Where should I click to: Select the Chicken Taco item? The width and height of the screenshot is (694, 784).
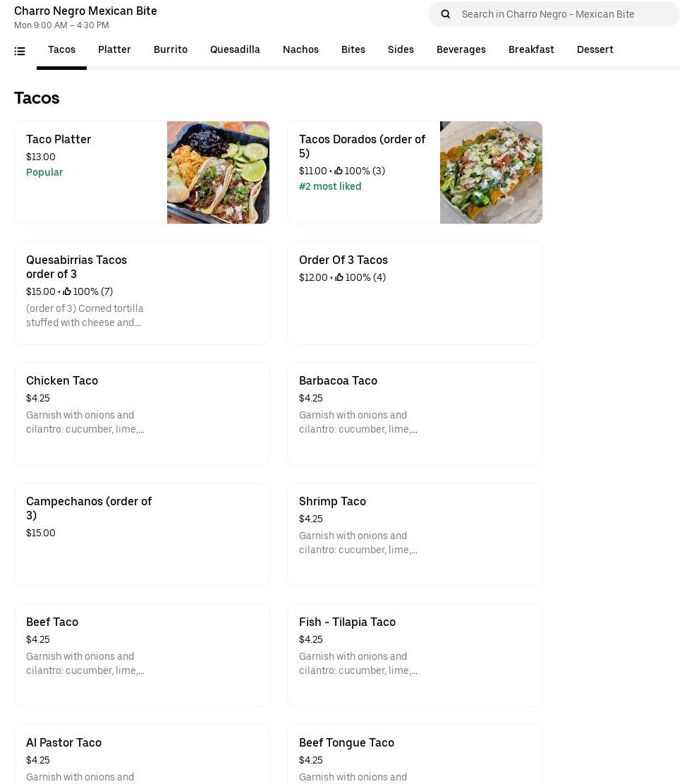point(142,414)
